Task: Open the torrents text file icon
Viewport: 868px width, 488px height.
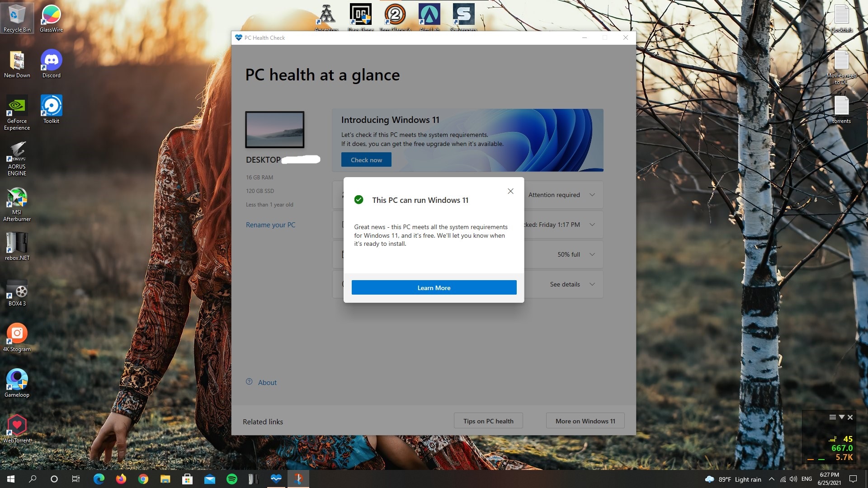Action: pyautogui.click(x=841, y=109)
